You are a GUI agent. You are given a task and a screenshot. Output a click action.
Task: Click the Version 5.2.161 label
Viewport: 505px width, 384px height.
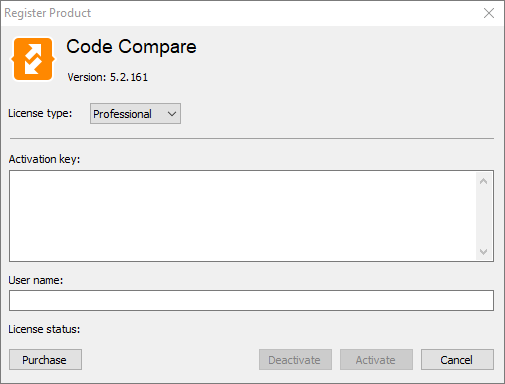[108, 77]
